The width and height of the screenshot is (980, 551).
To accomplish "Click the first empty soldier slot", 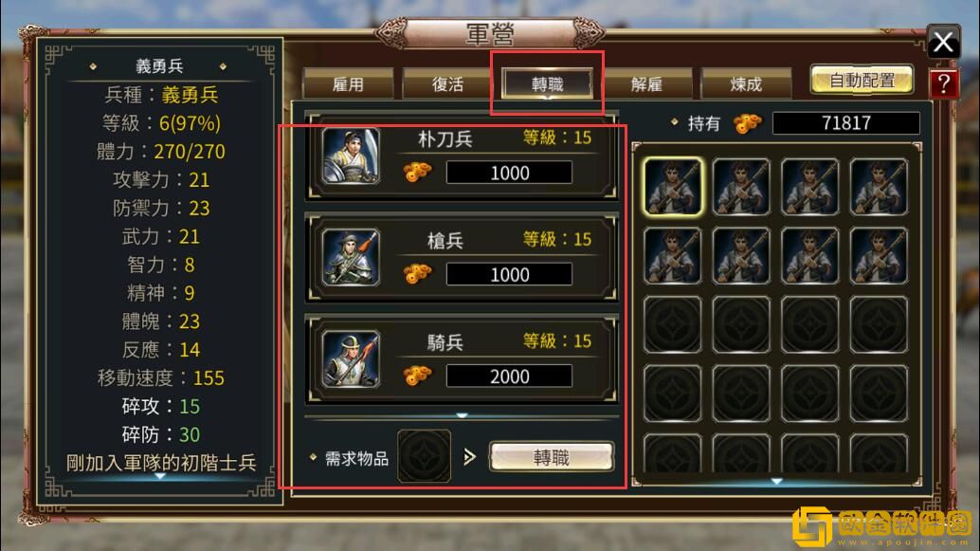I will tap(673, 324).
